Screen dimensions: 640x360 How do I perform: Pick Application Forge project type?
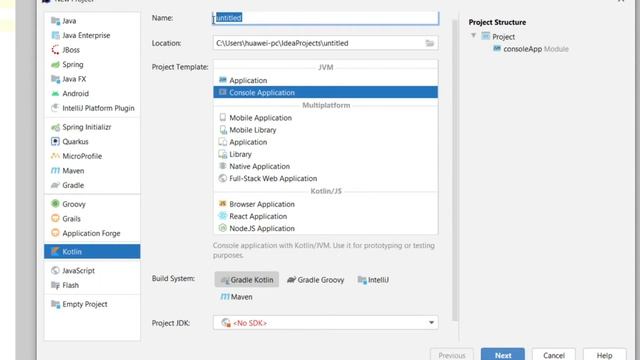pyautogui.click(x=92, y=233)
